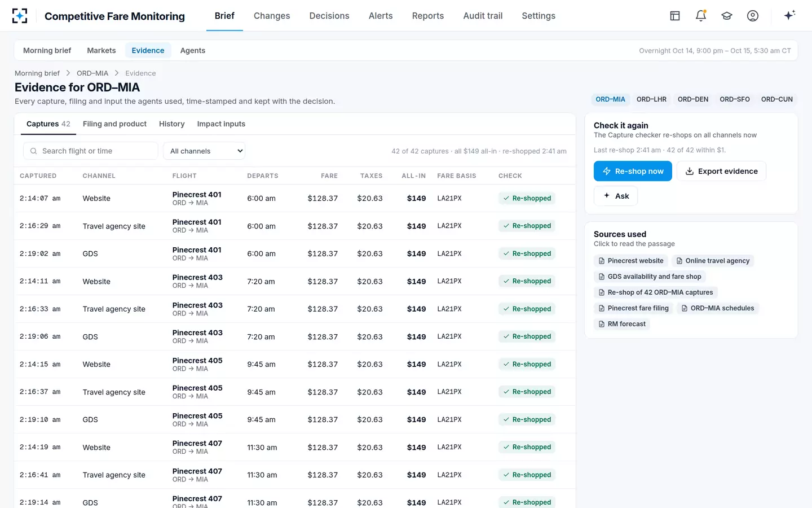The image size is (812, 508).
Task: Open the notifications bell icon
Action: pyautogui.click(x=701, y=16)
